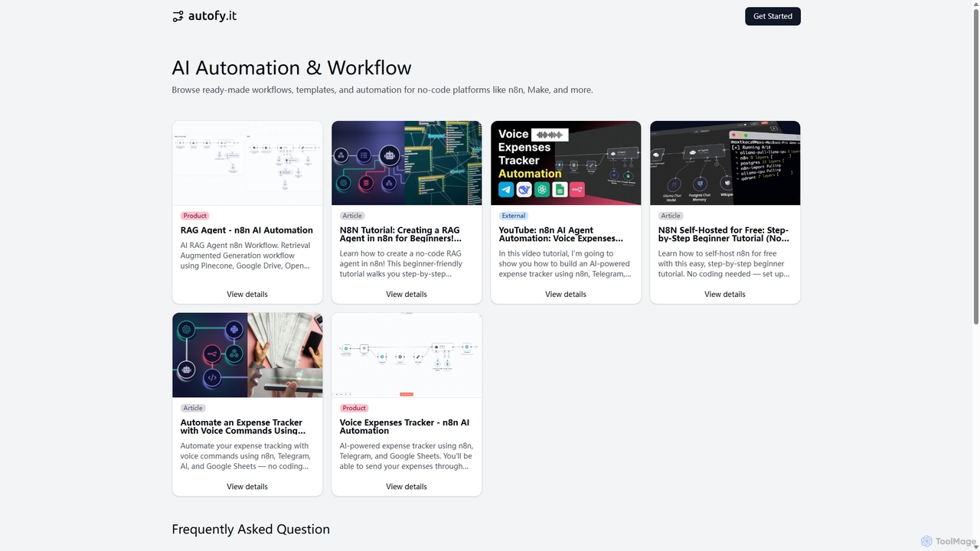Open the N8N Tutorial RAG Agent thumbnail
The image size is (980, 551).
click(407, 163)
